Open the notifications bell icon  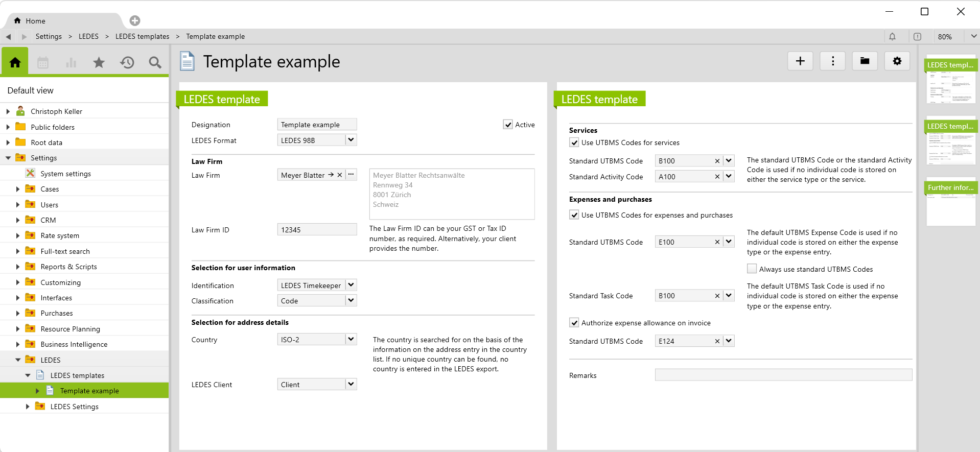click(x=892, y=37)
